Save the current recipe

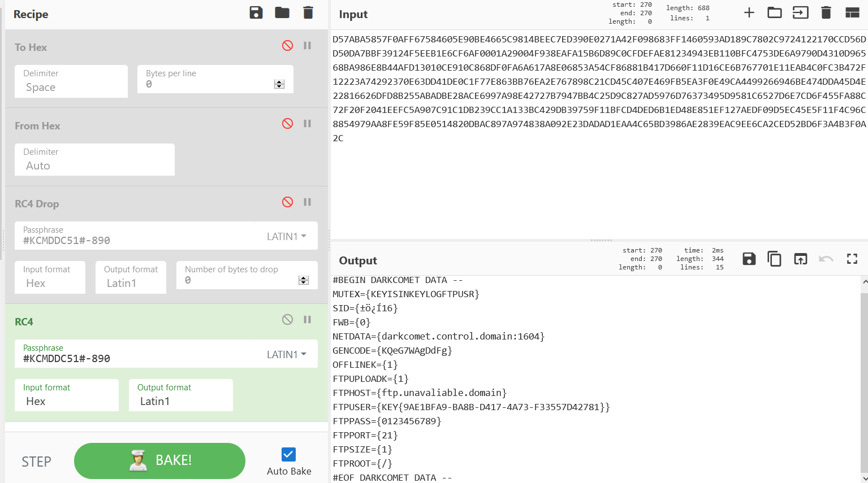click(x=256, y=13)
